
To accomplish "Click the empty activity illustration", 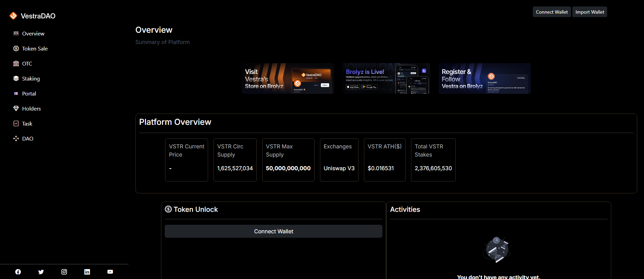I will [497, 250].
